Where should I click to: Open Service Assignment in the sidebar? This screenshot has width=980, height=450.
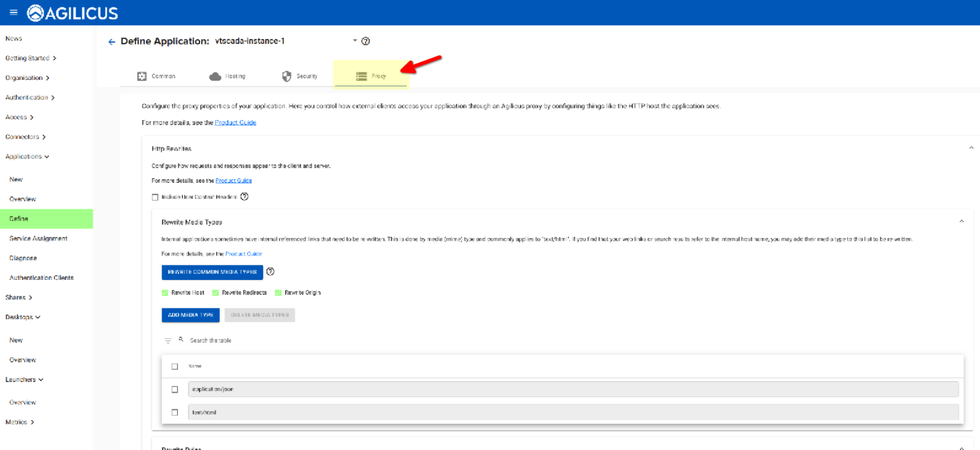(x=38, y=238)
